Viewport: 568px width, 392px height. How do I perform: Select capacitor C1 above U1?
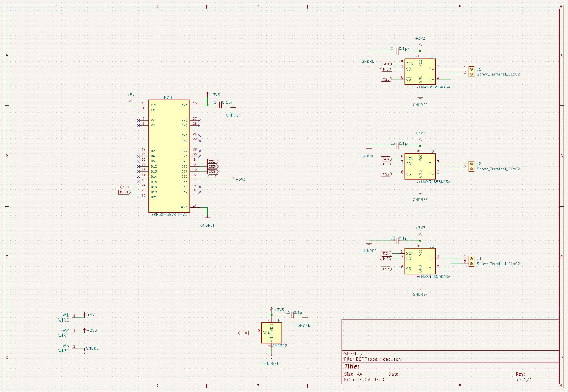coord(397,51)
